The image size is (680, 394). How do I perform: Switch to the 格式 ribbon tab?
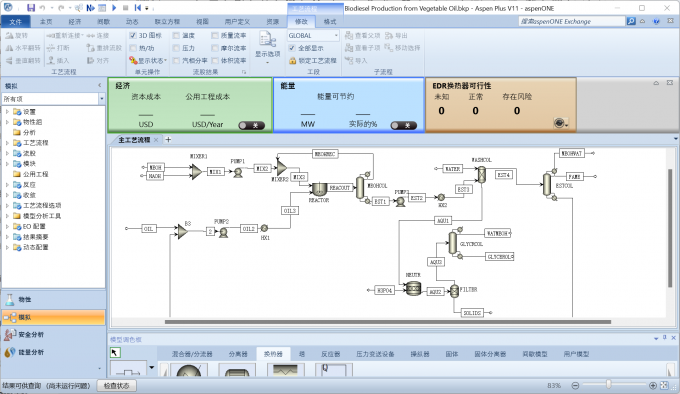coord(330,22)
